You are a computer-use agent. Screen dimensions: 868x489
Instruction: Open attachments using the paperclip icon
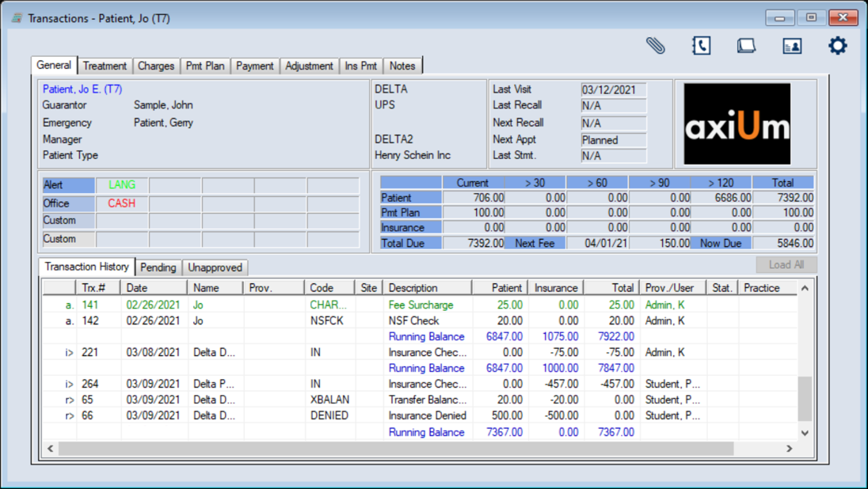tap(655, 46)
